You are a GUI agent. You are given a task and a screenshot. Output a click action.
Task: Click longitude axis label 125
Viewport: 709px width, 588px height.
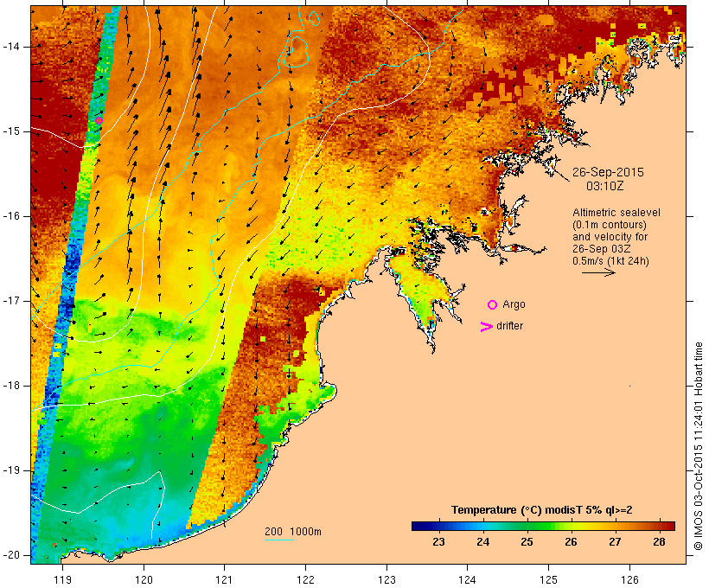click(x=549, y=579)
